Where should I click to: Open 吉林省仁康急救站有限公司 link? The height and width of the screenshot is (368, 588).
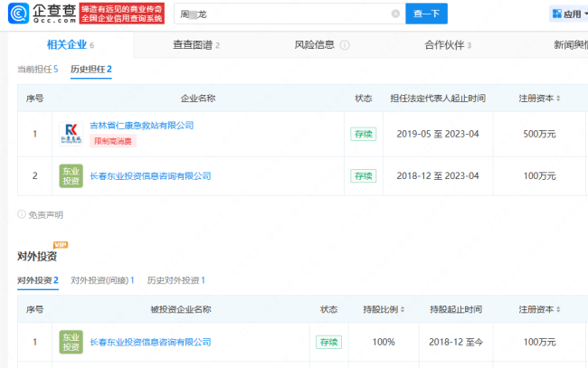[x=142, y=125]
